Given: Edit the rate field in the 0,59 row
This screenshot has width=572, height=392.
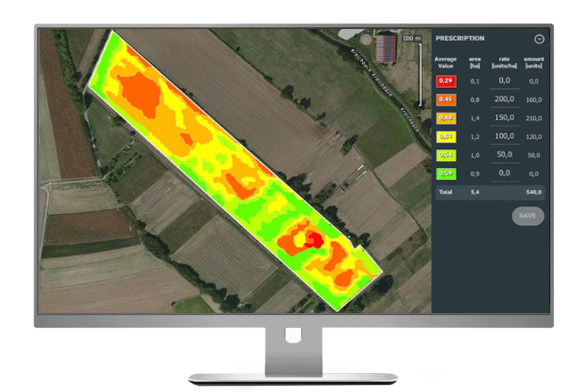Looking at the screenshot, I should pos(504,173).
